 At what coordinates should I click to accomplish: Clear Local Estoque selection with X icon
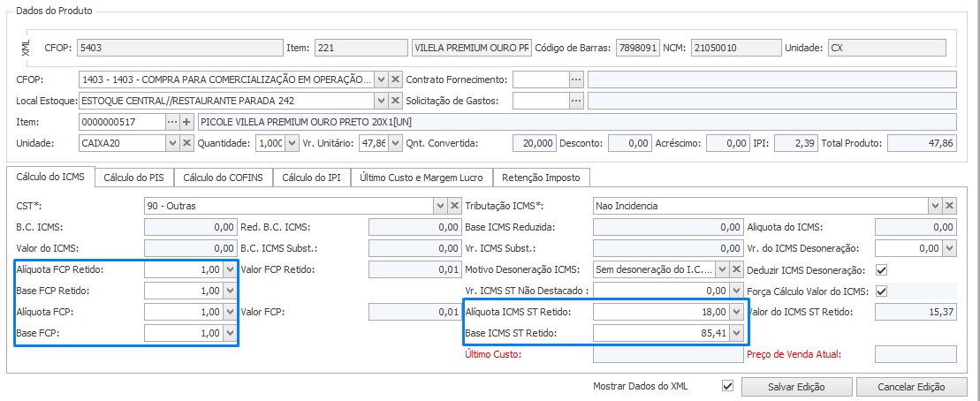pyautogui.click(x=395, y=101)
